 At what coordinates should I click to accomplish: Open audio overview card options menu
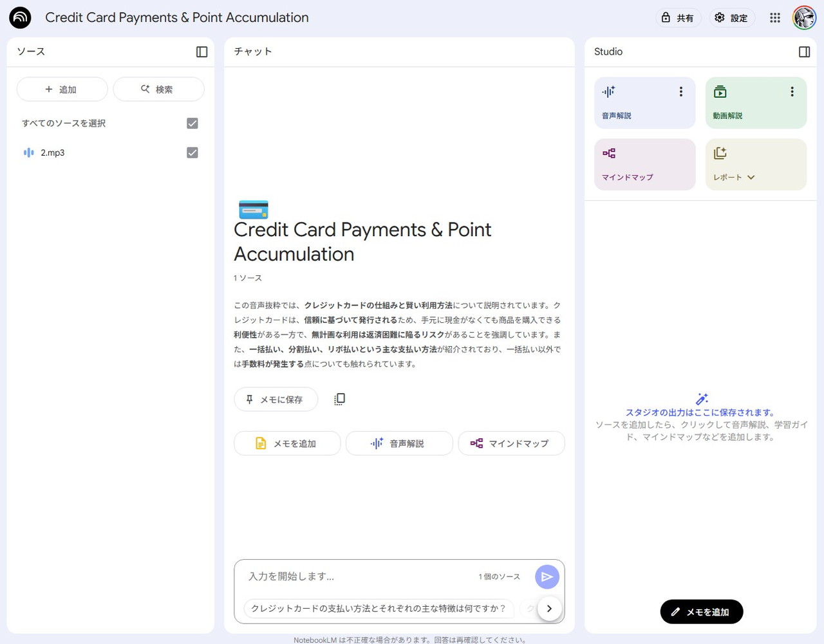tap(680, 92)
